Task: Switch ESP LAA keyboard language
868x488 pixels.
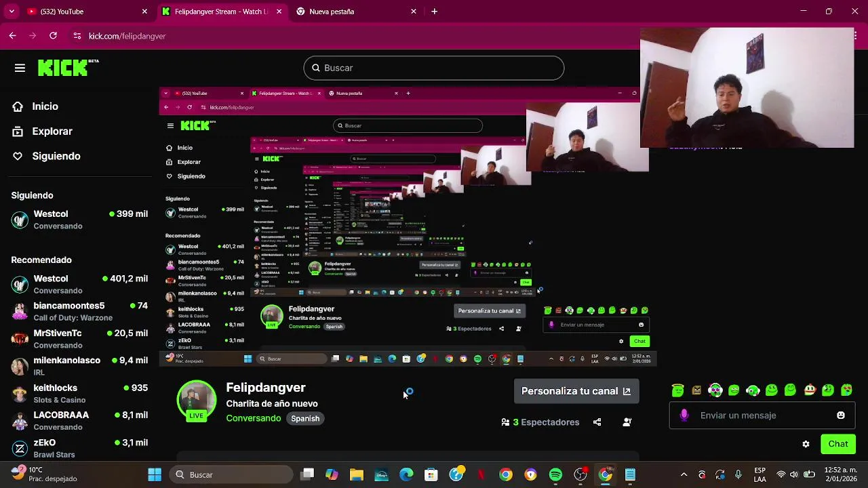Action: point(760,474)
